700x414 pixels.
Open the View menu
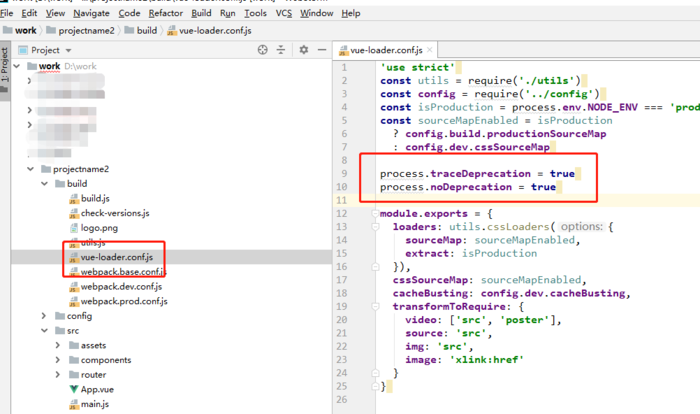(55, 13)
